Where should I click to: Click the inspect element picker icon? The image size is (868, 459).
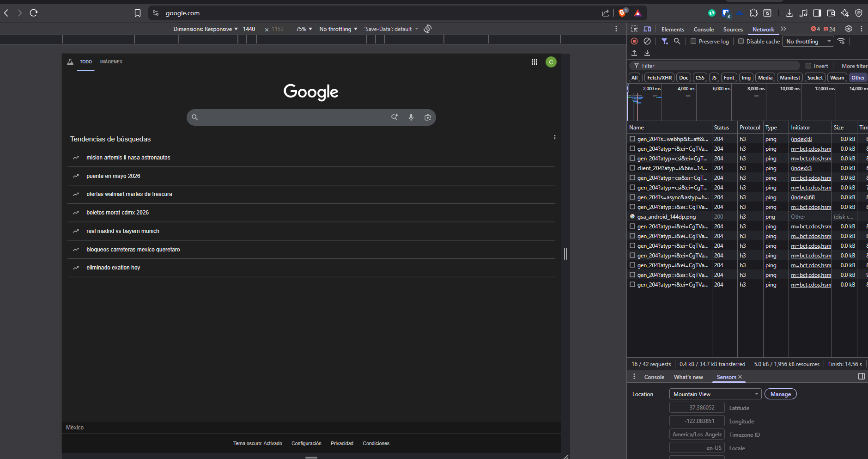click(634, 29)
